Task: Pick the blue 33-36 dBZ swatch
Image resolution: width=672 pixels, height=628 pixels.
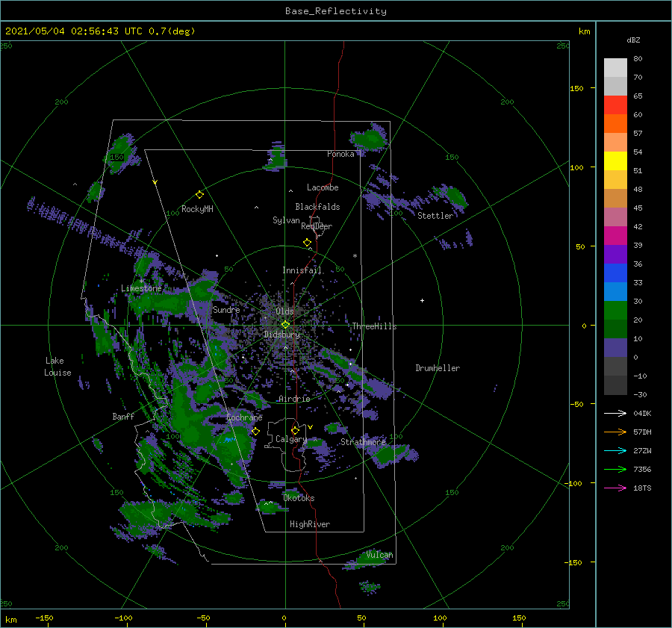Action: click(615, 273)
